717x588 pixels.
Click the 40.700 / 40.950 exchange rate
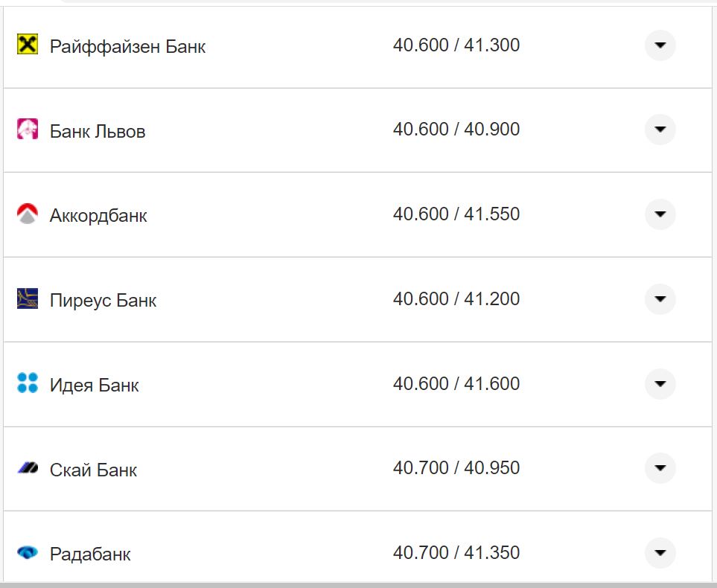(456, 468)
